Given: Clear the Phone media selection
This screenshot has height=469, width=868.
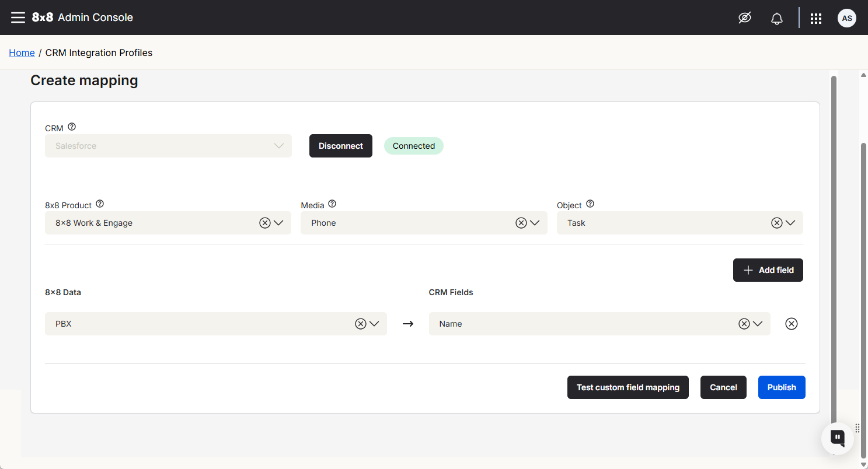Looking at the screenshot, I should point(521,223).
